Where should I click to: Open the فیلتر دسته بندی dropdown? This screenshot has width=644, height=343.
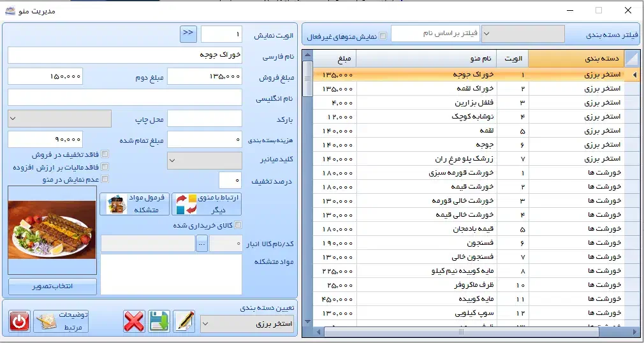coord(523,34)
